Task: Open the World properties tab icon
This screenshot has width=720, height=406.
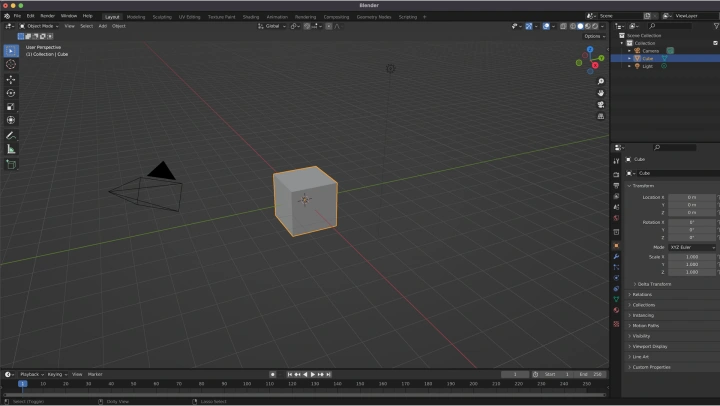Action: click(x=616, y=218)
